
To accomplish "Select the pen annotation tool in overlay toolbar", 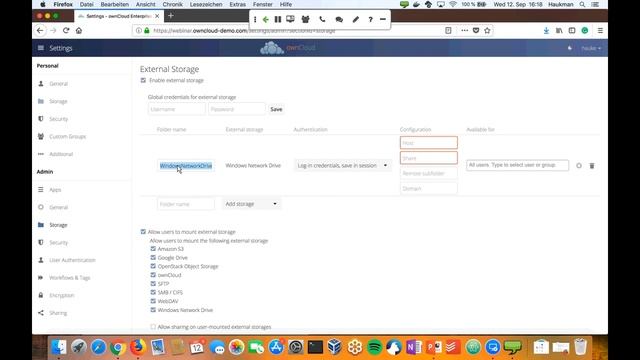I will 356,19.
